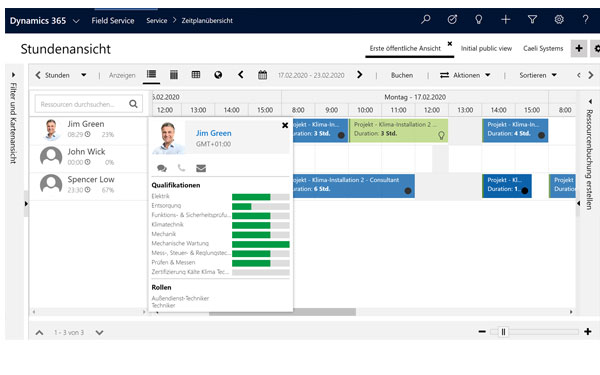The height and width of the screenshot is (375, 600).
Task: Open the advanced find funnel icon
Action: pos(532,19)
